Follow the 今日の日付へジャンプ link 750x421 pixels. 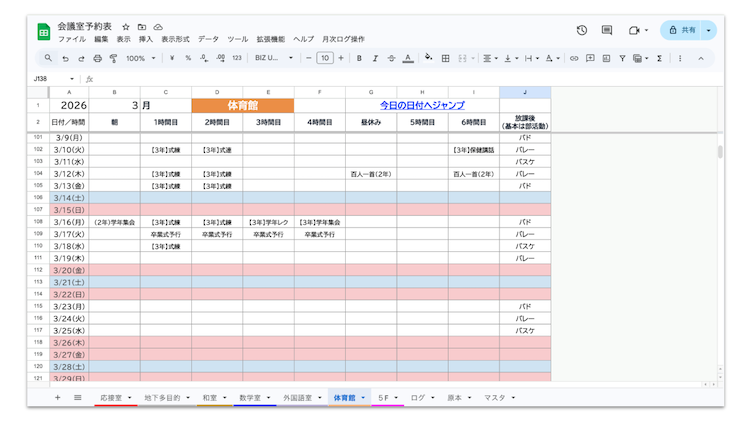[422, 105]
